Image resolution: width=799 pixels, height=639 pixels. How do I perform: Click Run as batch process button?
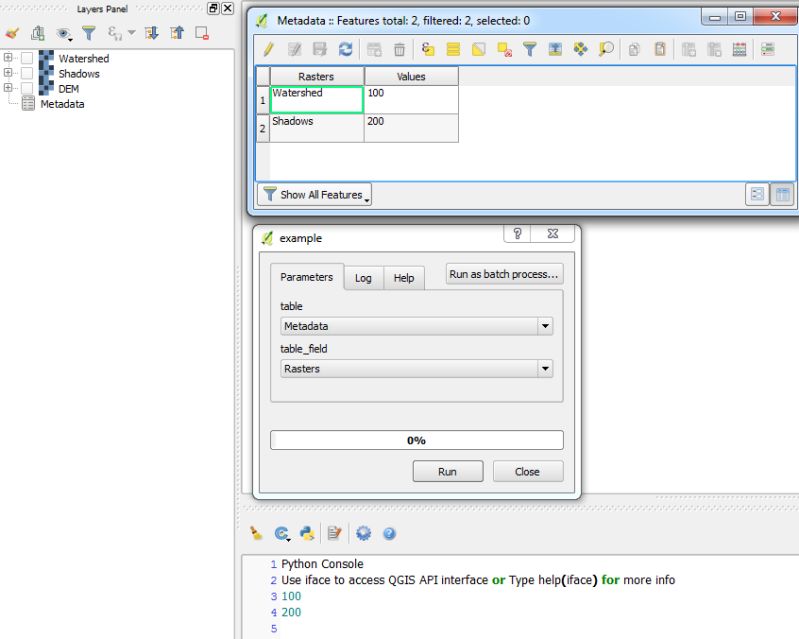pos(504,274)
